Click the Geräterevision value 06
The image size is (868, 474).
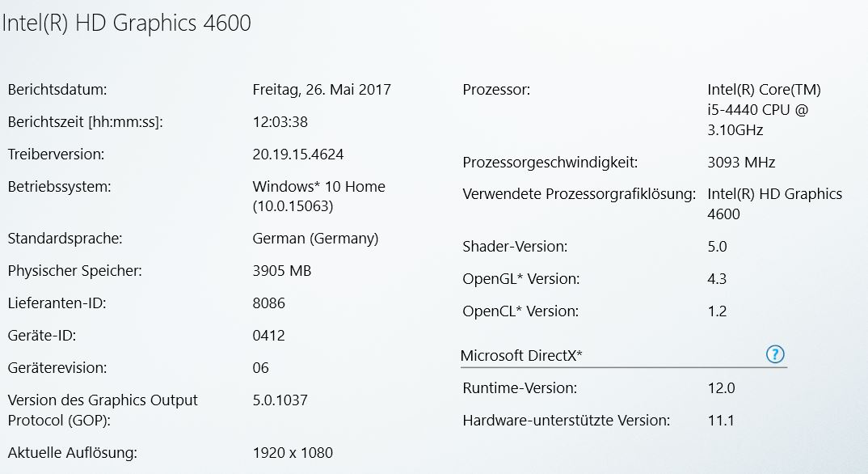coord(261,368)
